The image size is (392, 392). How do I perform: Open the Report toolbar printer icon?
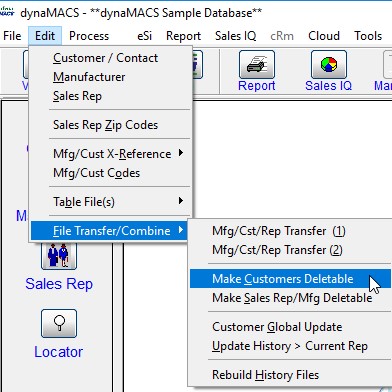(x=257, y=64)
